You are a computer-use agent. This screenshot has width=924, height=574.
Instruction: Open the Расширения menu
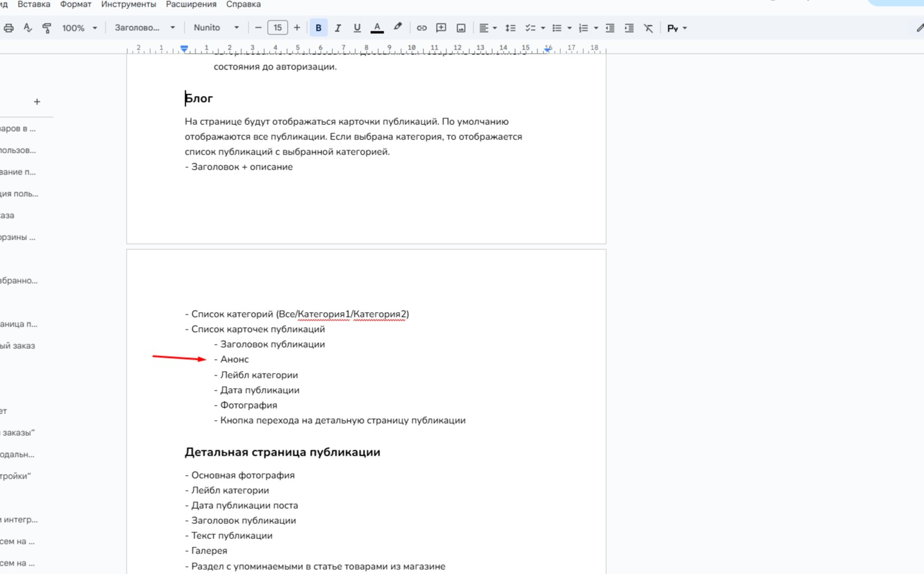point(191,4)
